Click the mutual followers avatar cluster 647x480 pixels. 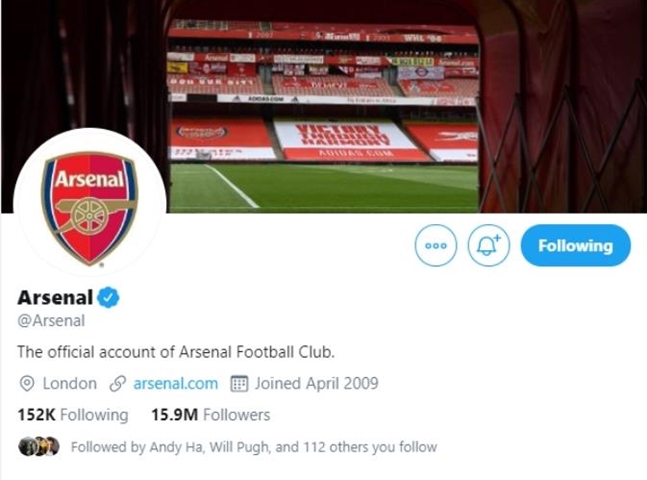[x=39, y=446]
